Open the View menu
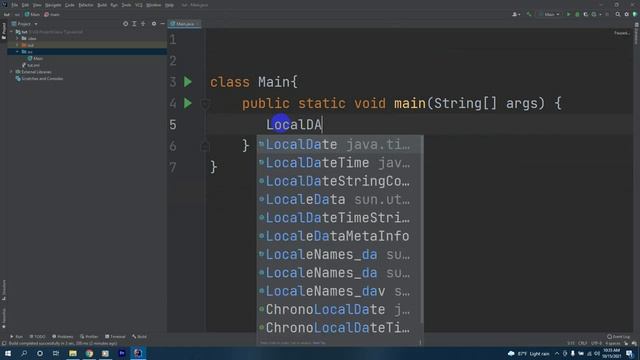640x360 pixels. tap(37, 5)
